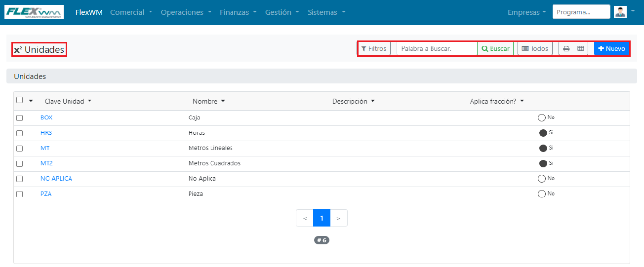The height and width of the screenshot is (267, 644).
Task: Toggle fraction radio in PZA row
Action: pyautogui.click(x=542, y=194)
